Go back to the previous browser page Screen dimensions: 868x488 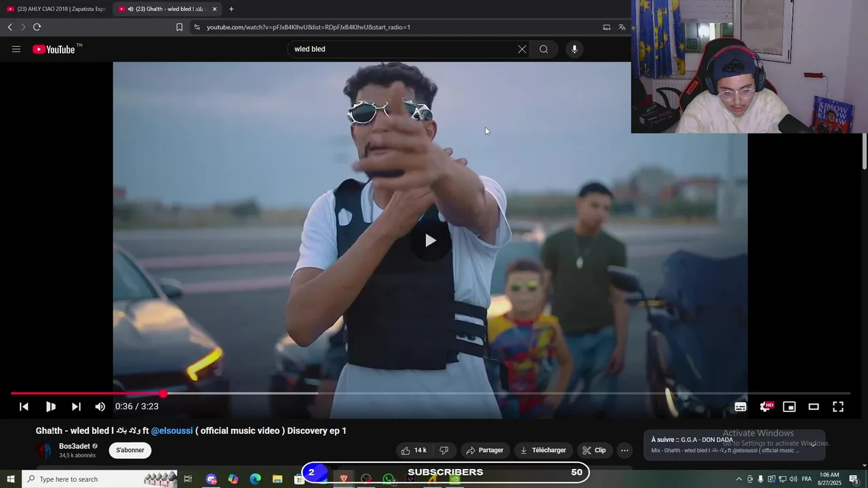click(x=9, y=27)
